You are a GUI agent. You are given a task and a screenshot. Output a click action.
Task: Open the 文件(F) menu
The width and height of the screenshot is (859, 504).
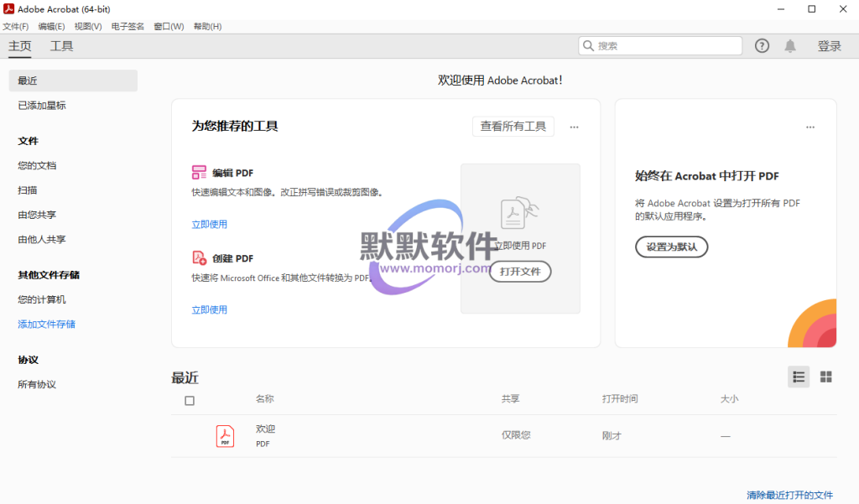pos(15,27)
